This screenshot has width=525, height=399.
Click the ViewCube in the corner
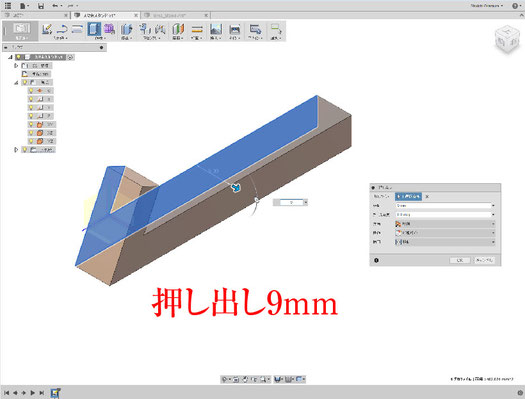507,39
